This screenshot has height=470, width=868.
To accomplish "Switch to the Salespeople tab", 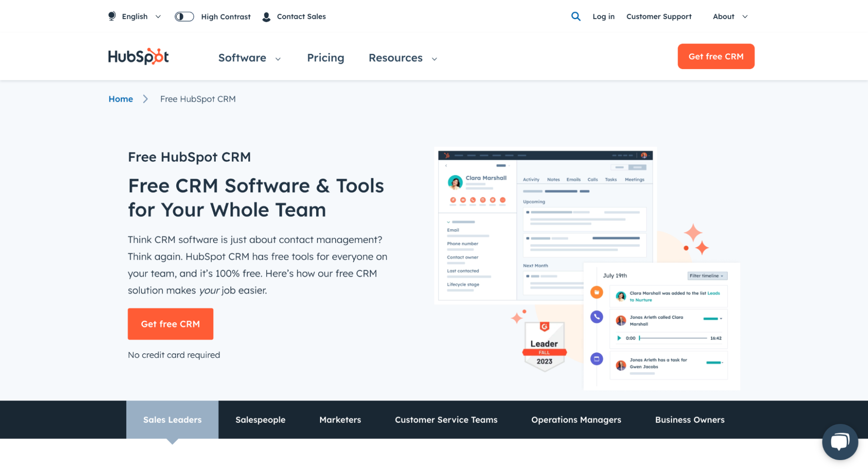I will click(261, 420).
